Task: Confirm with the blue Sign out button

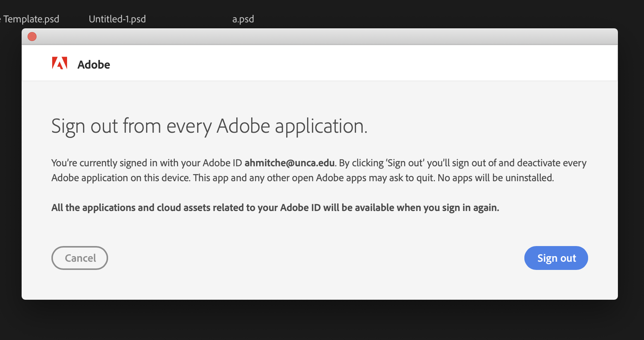Action: tap(556, 258)
